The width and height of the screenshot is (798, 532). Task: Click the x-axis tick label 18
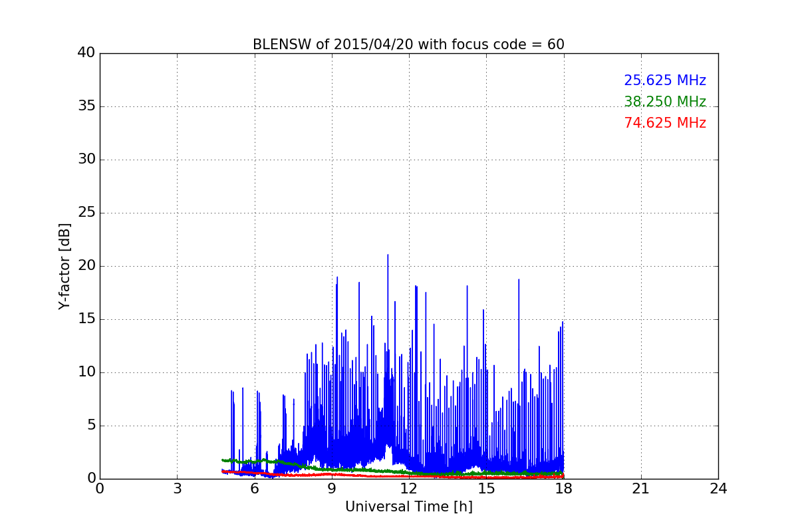564,489
